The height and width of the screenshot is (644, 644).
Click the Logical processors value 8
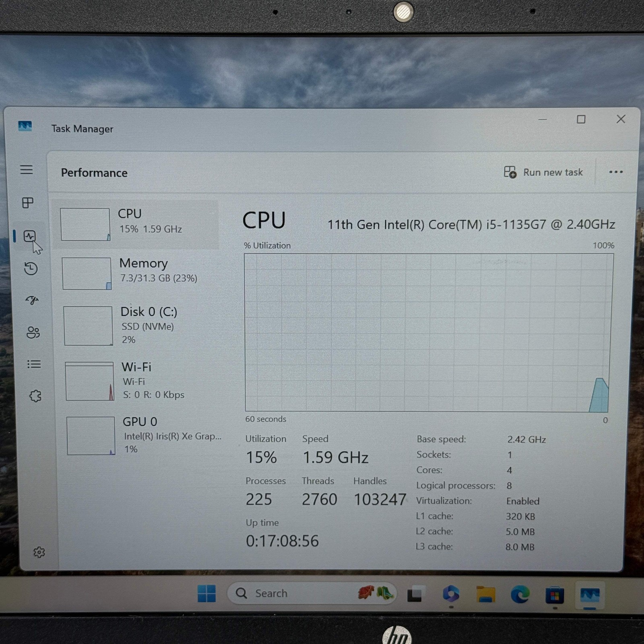pos(509,486)
